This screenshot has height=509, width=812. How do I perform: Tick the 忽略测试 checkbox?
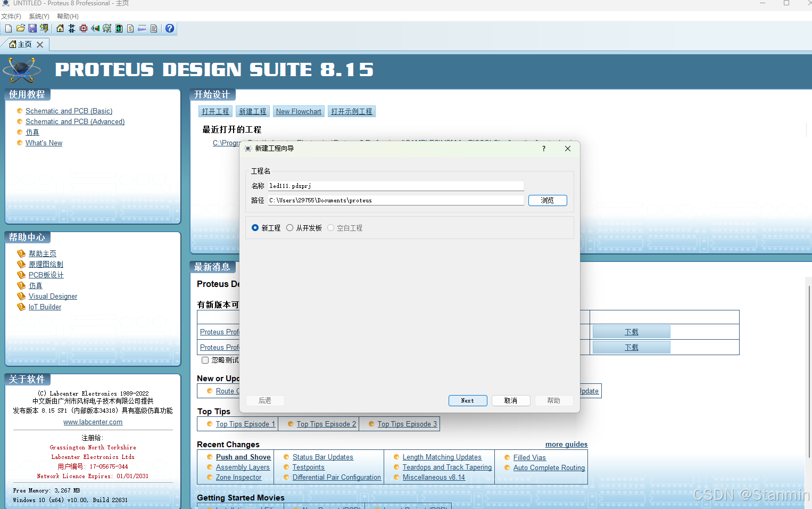[205, 360]
